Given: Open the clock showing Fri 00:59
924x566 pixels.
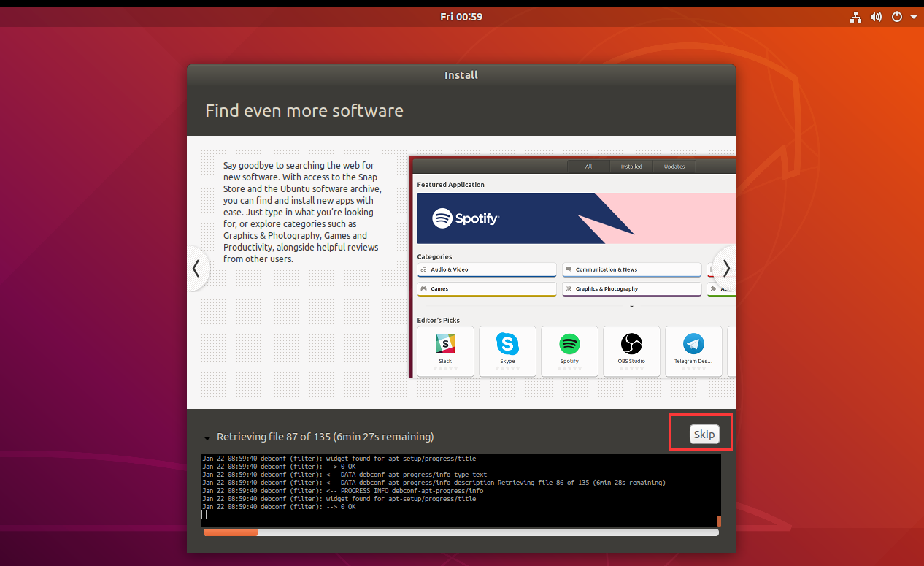Looking at the screenshot, I should pyautogui.click(x=461, y=17).
